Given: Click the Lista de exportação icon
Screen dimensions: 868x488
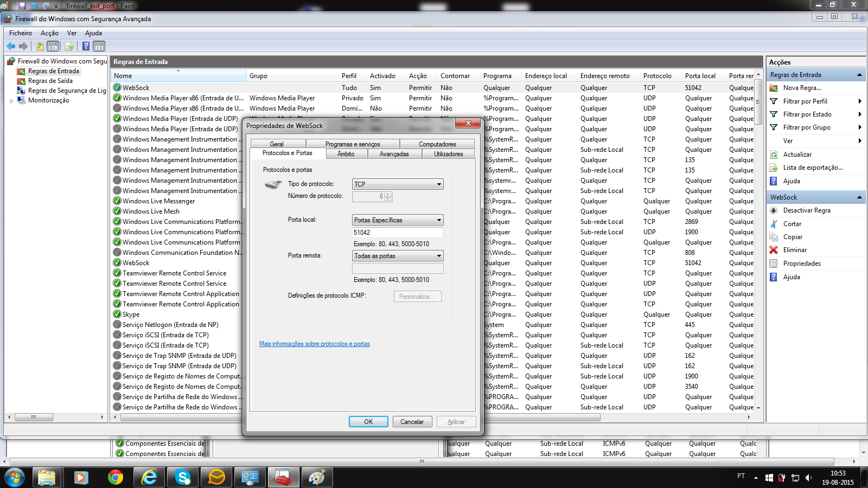Looking at the screenshot, I should pos(774,168).
